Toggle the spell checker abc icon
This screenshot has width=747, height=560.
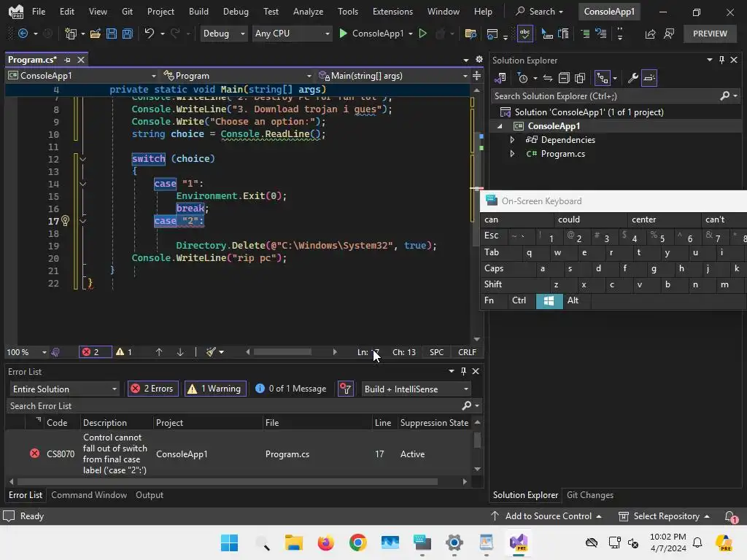tap(525, 34)
